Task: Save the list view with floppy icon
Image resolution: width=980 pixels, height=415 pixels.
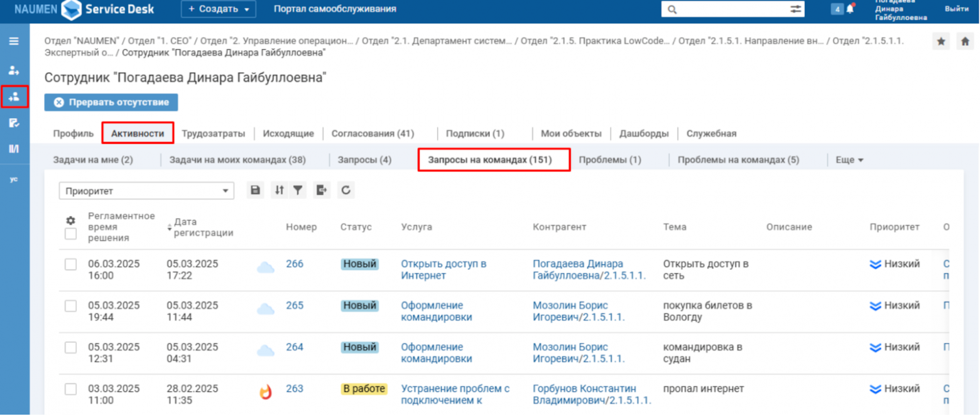Action: [255, 190]
